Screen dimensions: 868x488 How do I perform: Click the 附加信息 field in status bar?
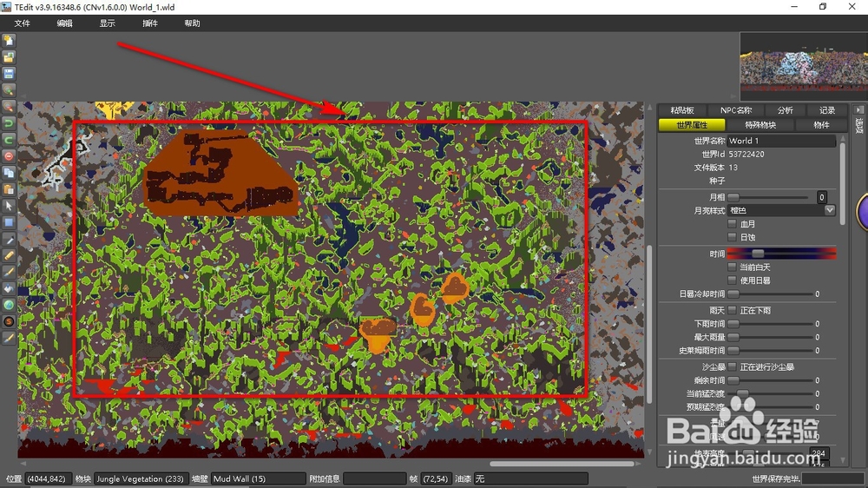tap(375, 478)
